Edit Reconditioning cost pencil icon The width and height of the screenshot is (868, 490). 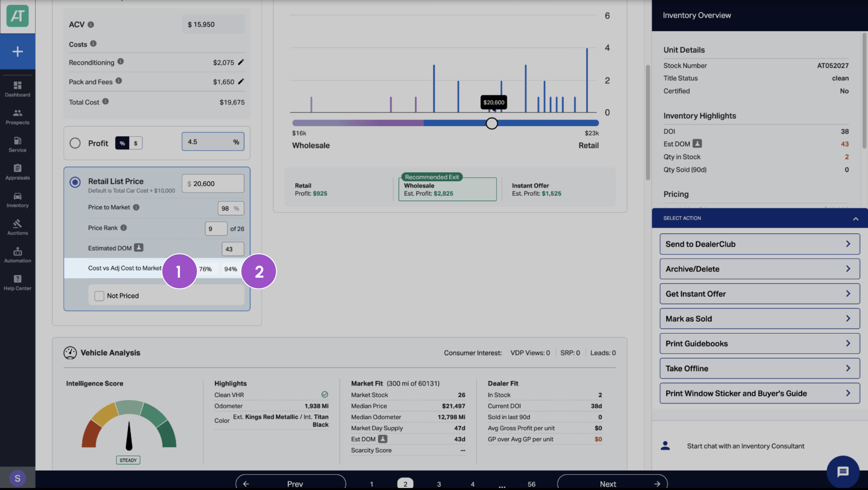pos(241,62)
